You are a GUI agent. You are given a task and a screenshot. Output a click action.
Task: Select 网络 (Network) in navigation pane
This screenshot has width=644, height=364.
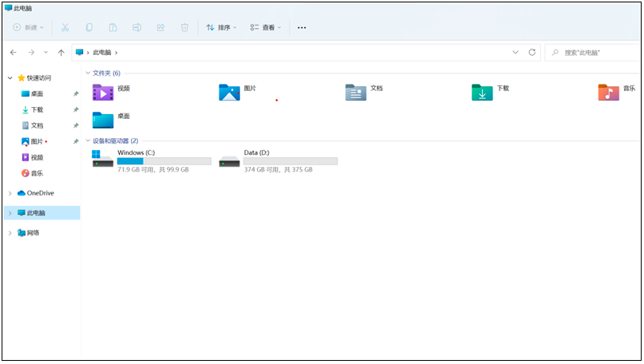32,233
